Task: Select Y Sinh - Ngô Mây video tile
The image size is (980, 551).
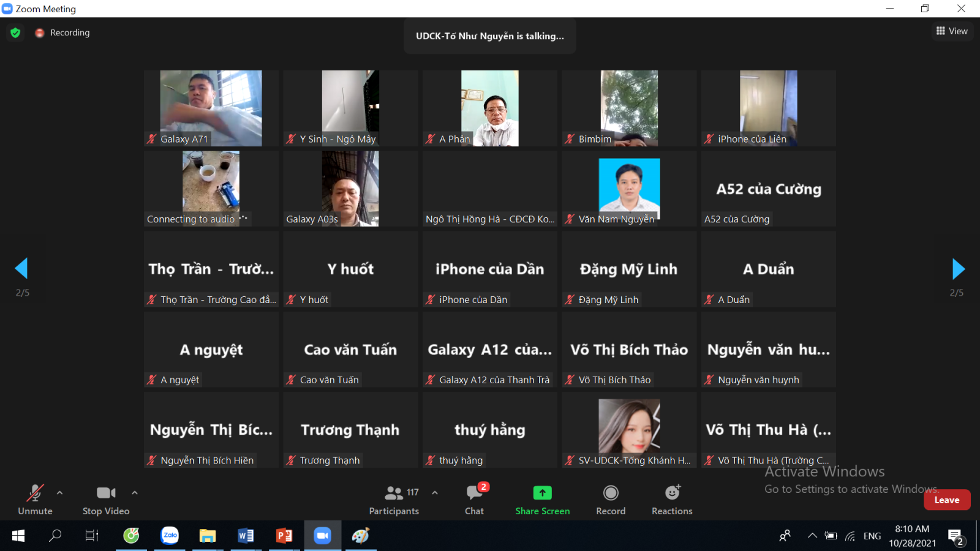Action: click(x=350, y=108)
